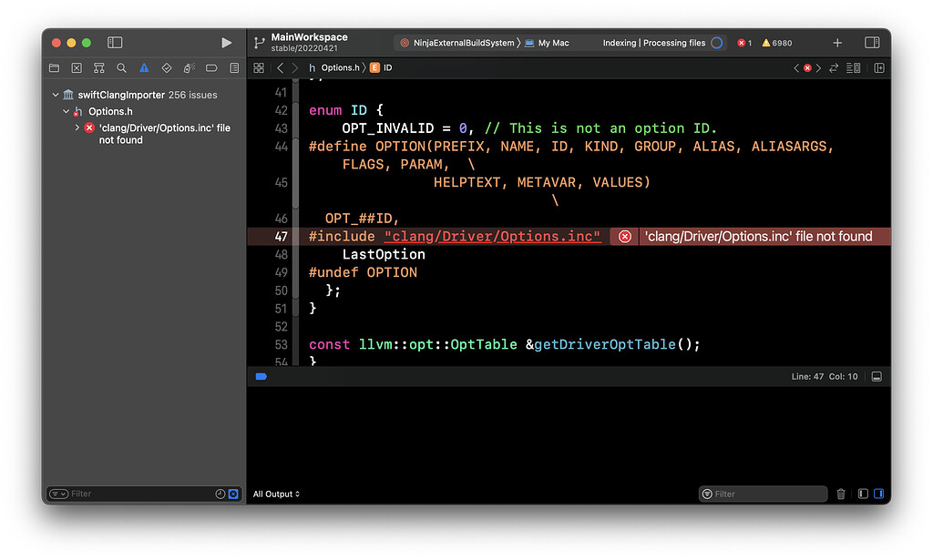The height and width of the screenshot is (560, 933).
Task: Open the Report navigator icon
Action: click(234, 68)
